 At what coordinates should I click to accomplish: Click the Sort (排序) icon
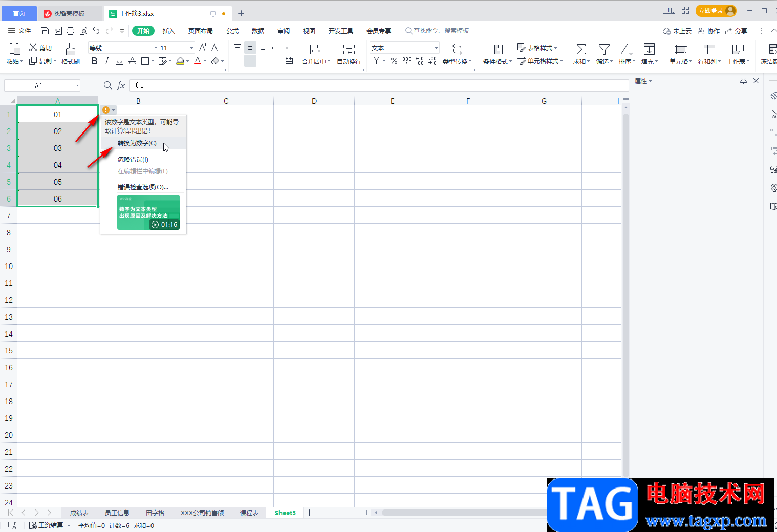tap(627, 49)
